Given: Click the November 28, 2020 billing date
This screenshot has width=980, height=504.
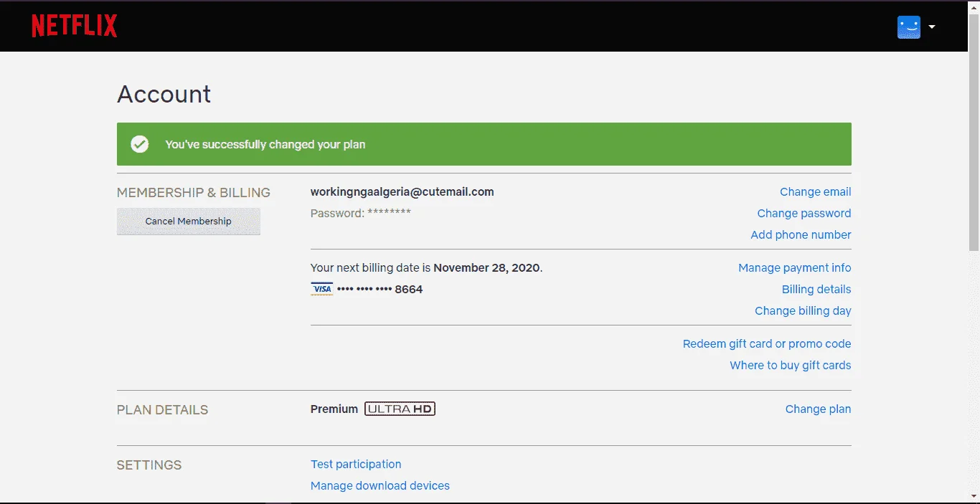Looking at the screenshot, I should tap(486, 267).
